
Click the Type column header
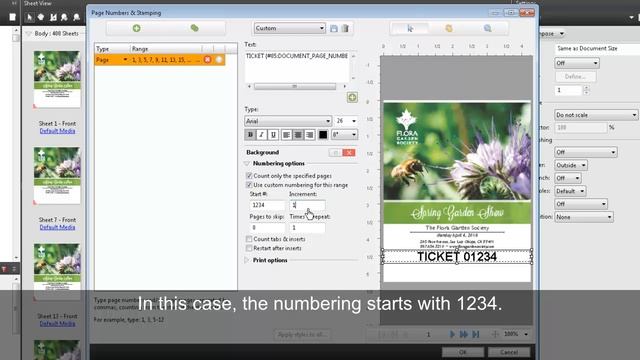coord(112,49)
